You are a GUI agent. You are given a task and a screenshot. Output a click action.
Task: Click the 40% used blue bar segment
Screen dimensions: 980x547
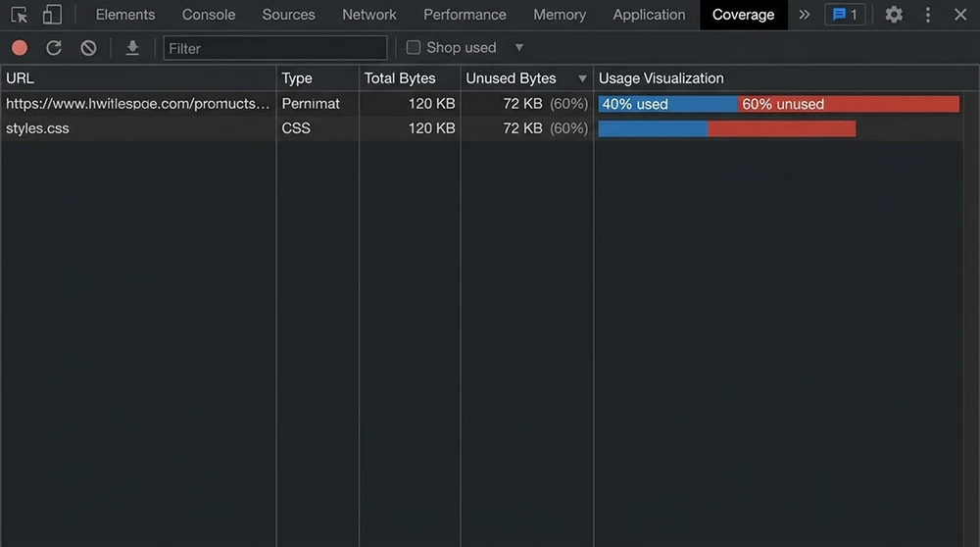pos(667,104)
